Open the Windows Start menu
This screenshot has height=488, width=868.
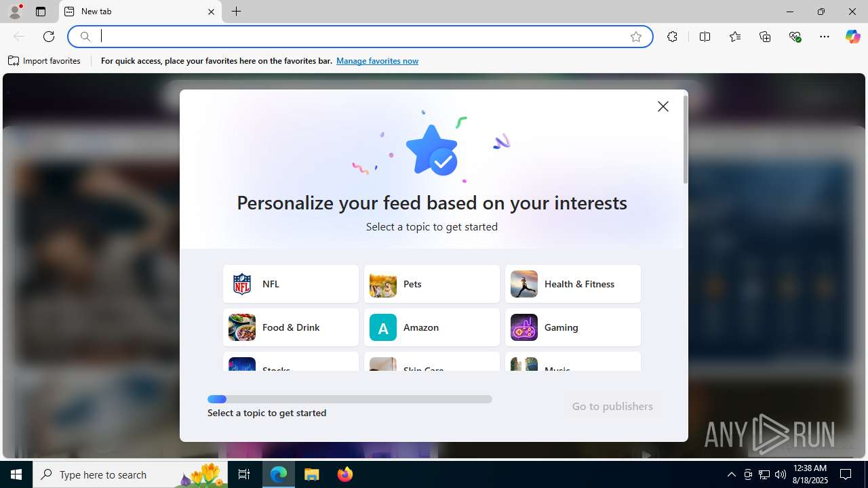(16, 474)
